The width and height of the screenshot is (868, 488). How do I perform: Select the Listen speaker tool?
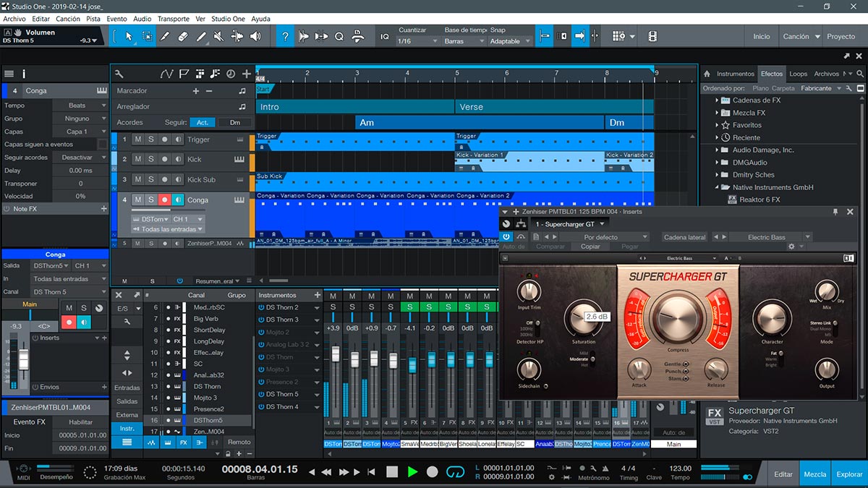click(x=255, y=36)
